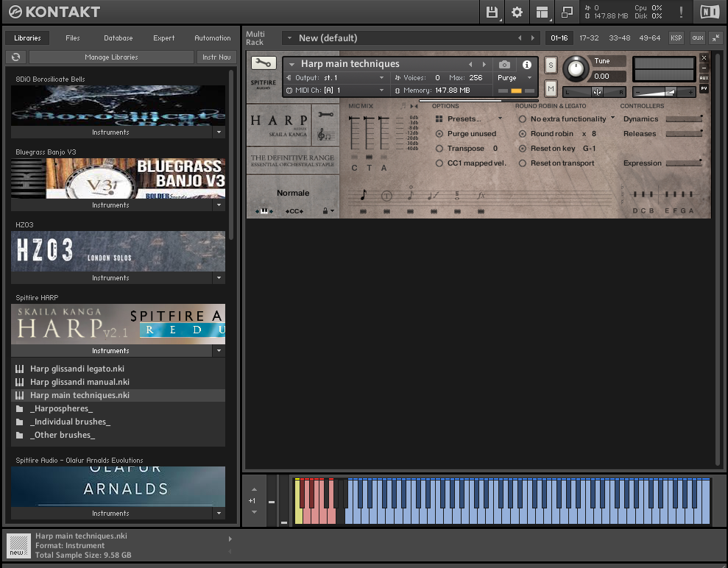The image size is (728, 568).
Task: Switch to the Automation tab
Action: (213, 38)
